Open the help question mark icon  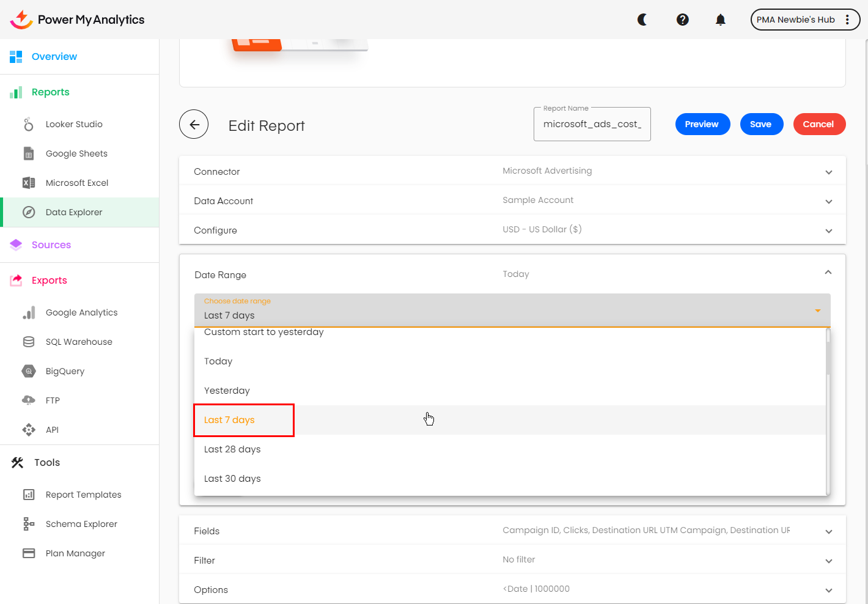pyautogui.click(x=683, y=20)
